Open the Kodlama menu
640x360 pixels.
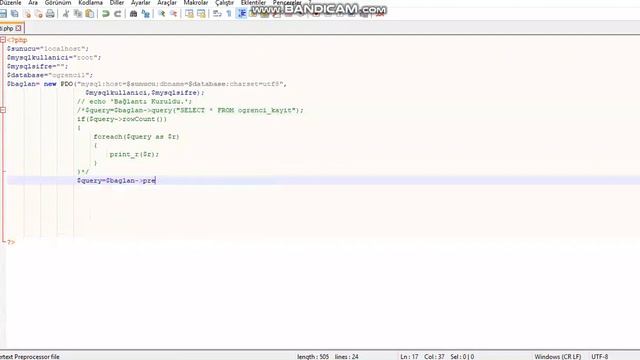click(x=91, y=3)
